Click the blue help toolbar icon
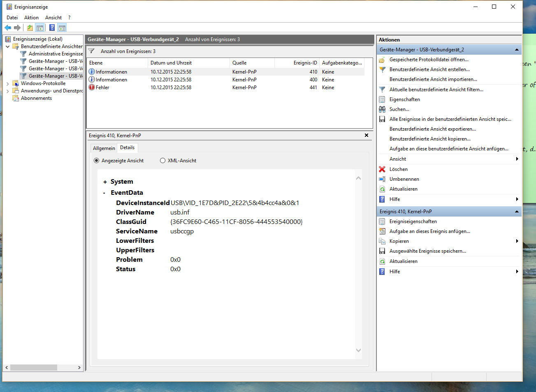The image size is (536, 392). click(x=52, y=28)
